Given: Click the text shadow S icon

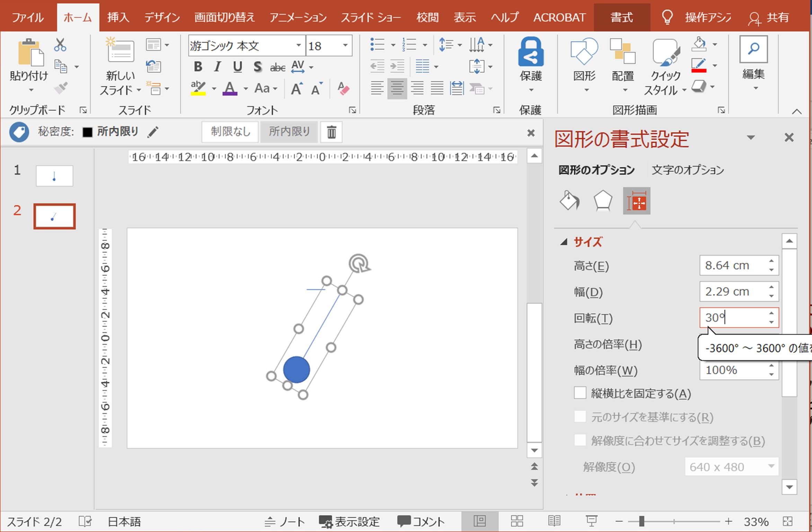Looking at the screenshot, I should [257, 66].
